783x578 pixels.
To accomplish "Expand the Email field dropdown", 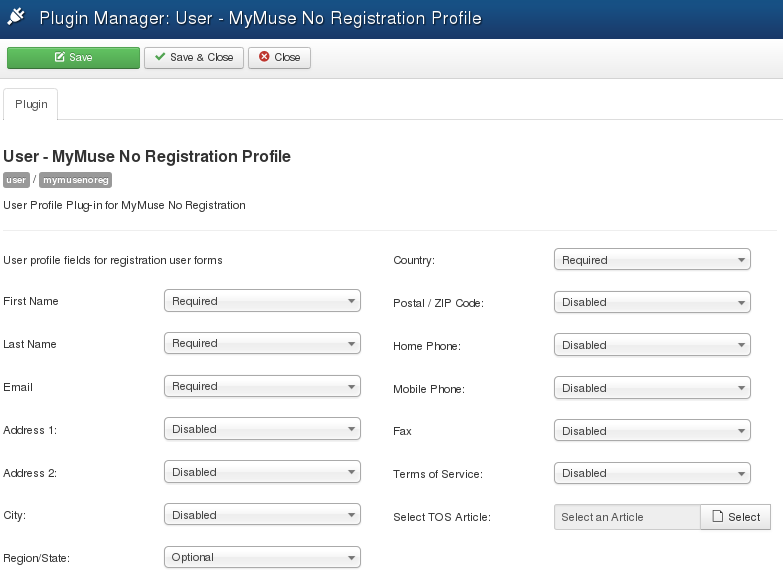I will (x=262, y=387).
